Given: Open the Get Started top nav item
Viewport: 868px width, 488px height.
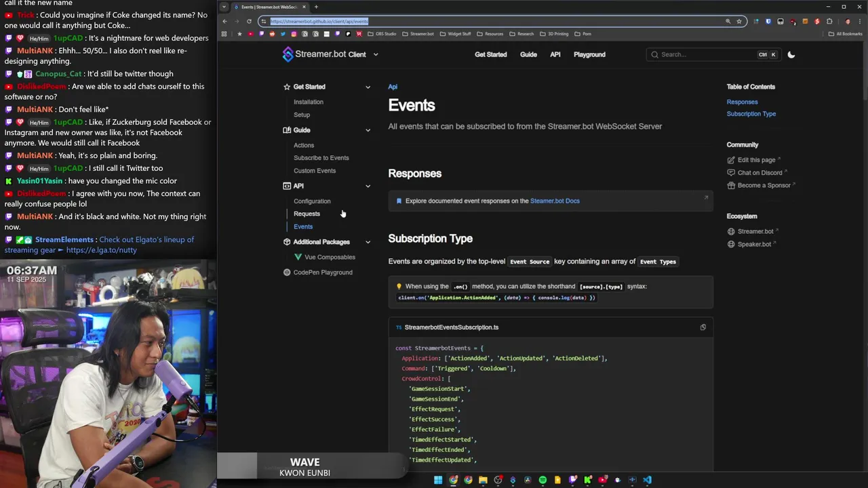Looking at the screenshot, I should (490, 54).
